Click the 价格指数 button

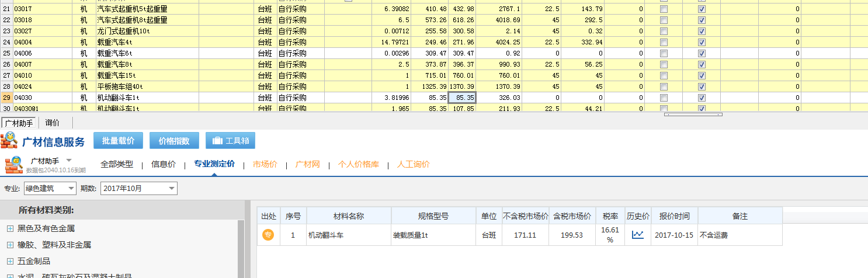174,141
